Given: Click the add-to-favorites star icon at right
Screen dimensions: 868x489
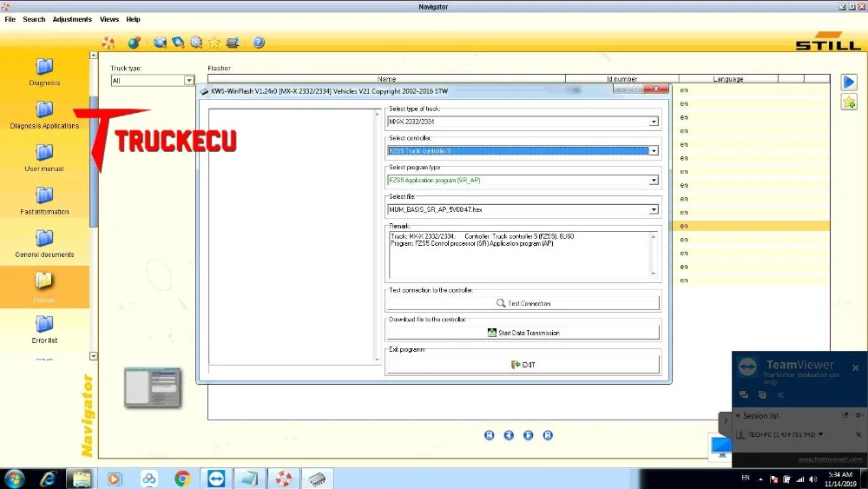Looking at the screenshot, I should point(849,102).
